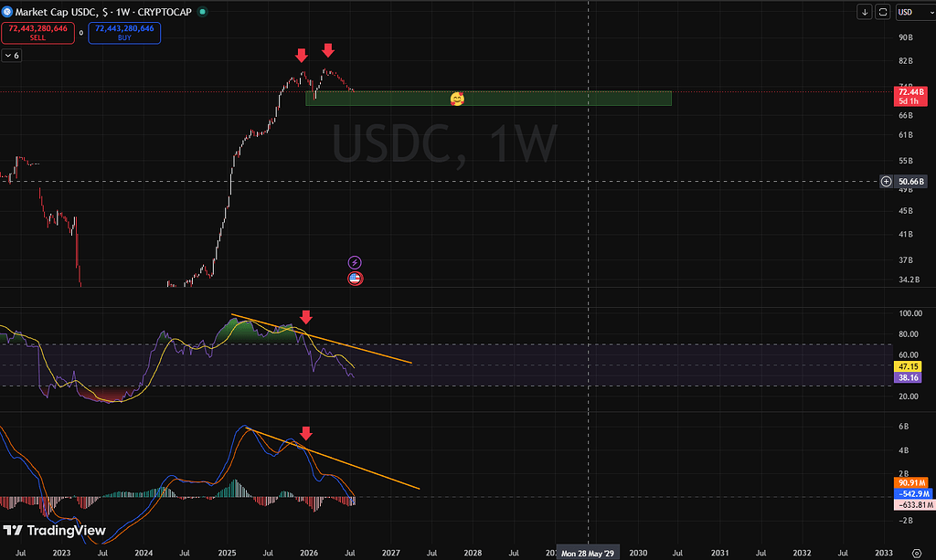Image resolution: width=936 pixels, height=560 pixels.
Task: Click the down-arrow icon near USD
Action: 865,12
